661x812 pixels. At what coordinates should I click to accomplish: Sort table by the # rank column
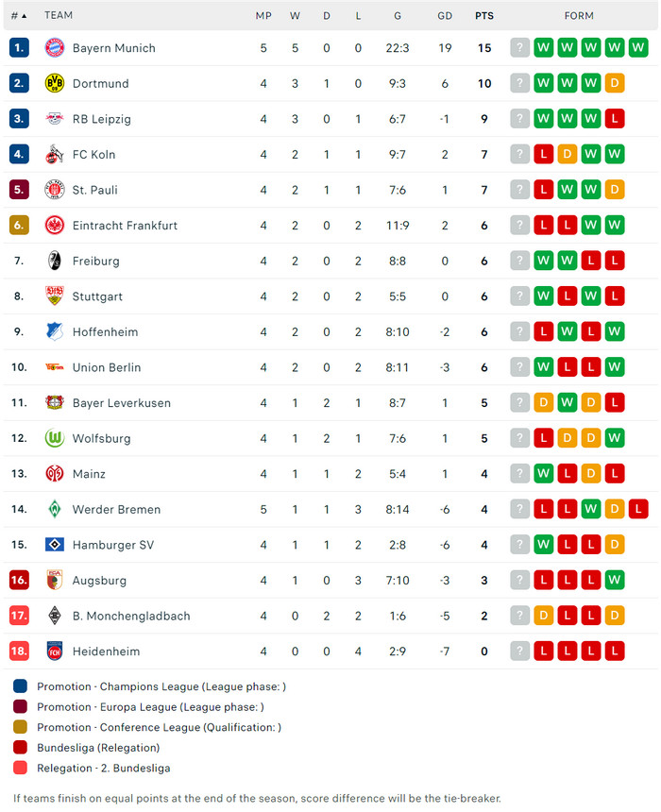coord(18,16)
